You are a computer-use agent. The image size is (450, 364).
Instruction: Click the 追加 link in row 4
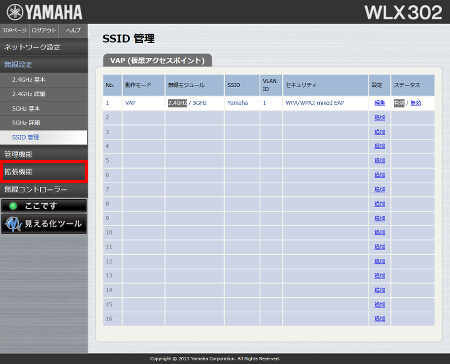(x=380, y=146)
